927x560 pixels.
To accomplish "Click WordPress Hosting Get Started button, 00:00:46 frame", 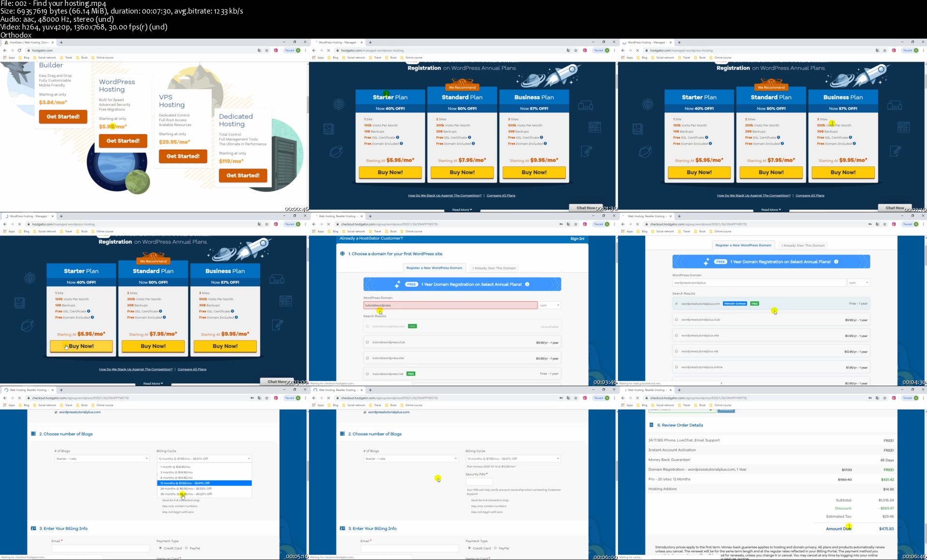I will (123, 141).
